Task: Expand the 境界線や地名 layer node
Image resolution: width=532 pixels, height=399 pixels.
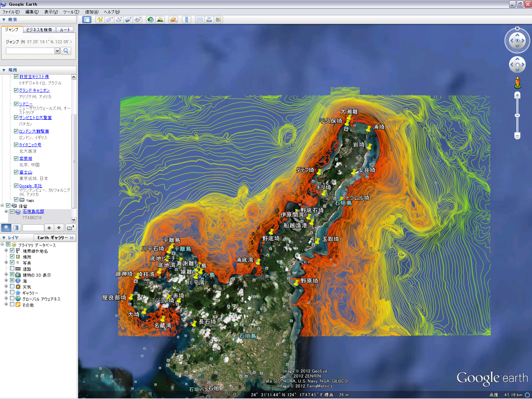Action: tap(6, 251)
